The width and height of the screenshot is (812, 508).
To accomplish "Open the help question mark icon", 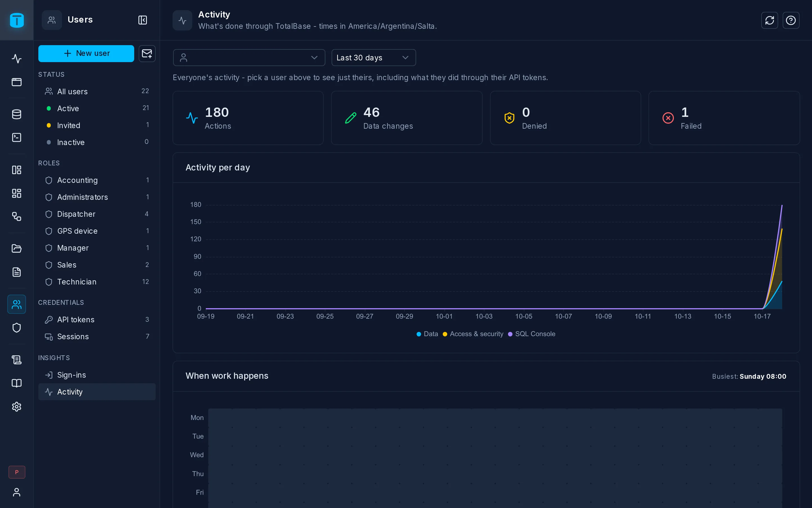I will (791, 20).
